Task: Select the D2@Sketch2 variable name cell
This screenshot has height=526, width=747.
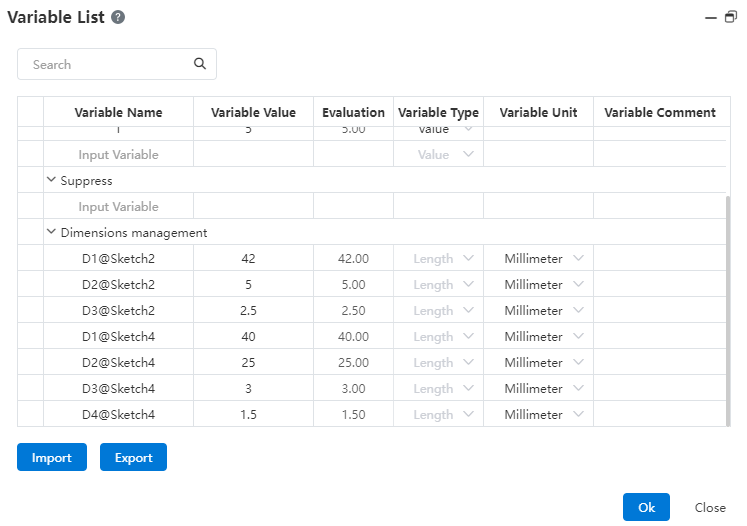Action: pyautogui.click(x=118, y=284)
